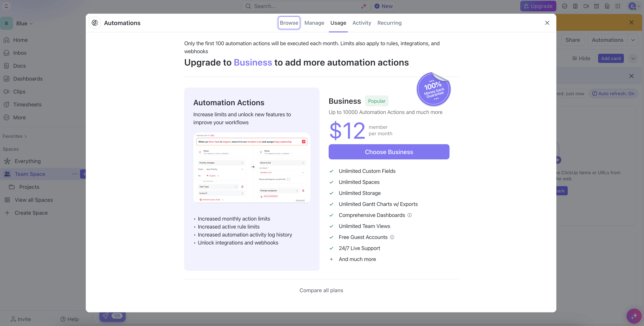
Task: Open the apps grid icon in top bar
Action: pos(618,6)
